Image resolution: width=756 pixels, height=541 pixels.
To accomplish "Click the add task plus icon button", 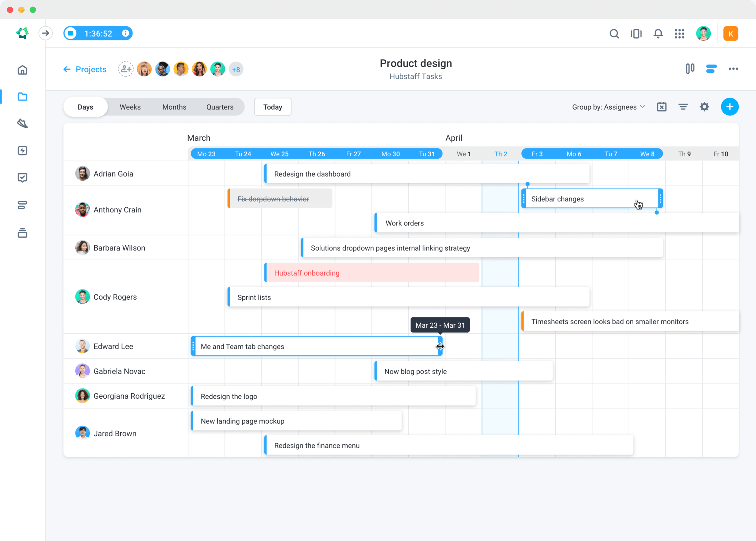I will pyautogui.click(x=730, y=107).
